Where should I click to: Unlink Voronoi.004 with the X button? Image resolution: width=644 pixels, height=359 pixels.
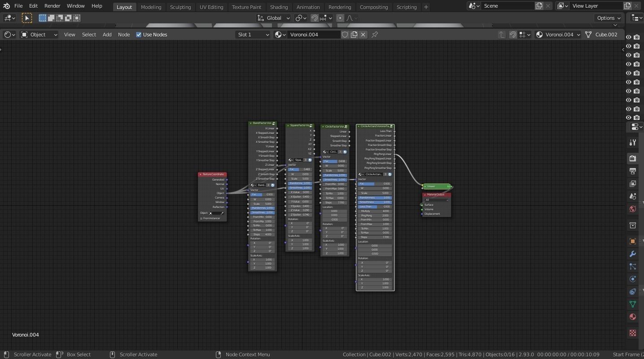(x=363, y=34)
